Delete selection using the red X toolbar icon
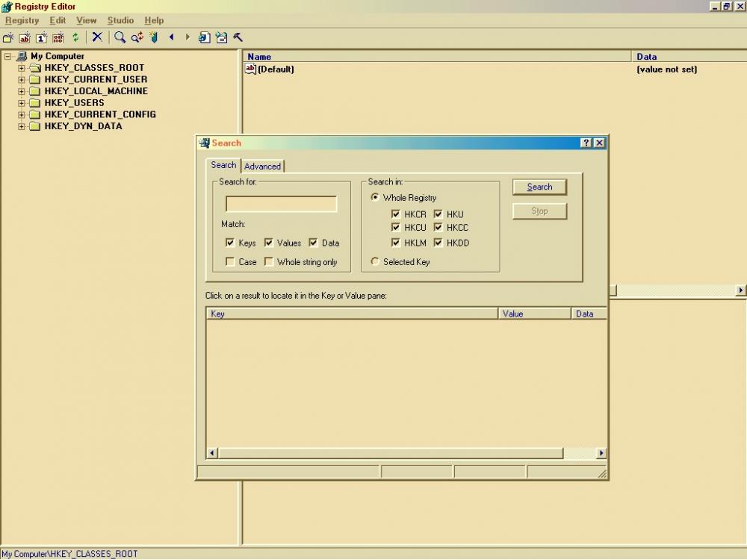Viewport: 747px width, 560px height. pos(96,37)
